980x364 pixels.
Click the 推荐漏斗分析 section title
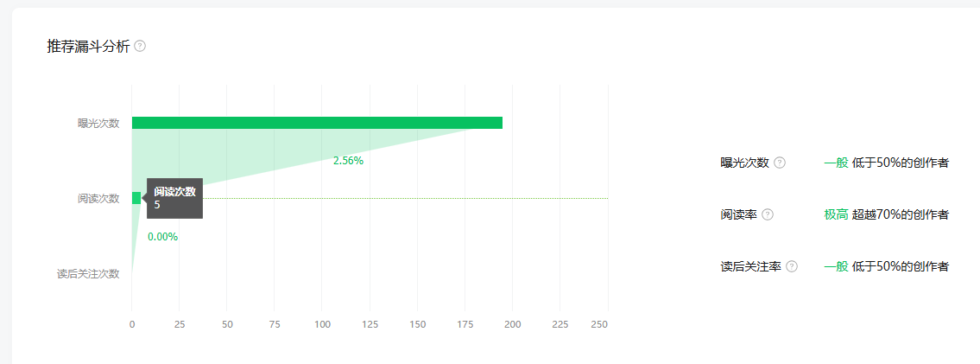click(x=89, y=46)
